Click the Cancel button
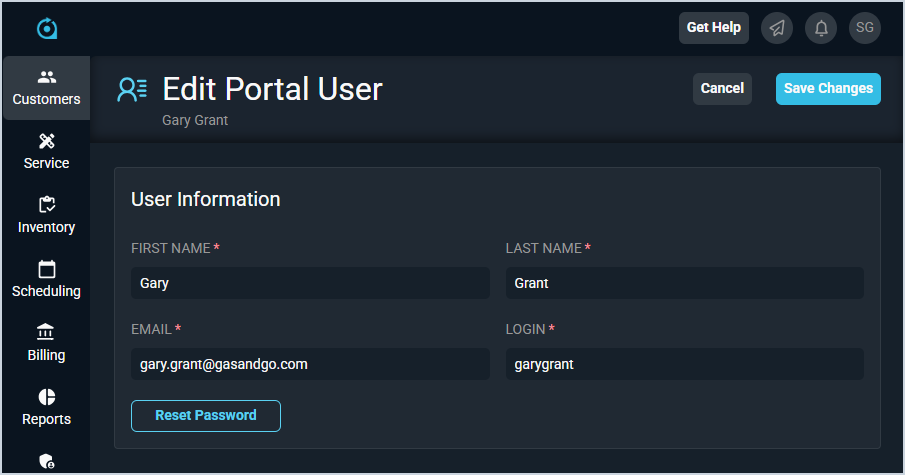The height and width of the screenshot is (475, 905). [x=722, y=89]
